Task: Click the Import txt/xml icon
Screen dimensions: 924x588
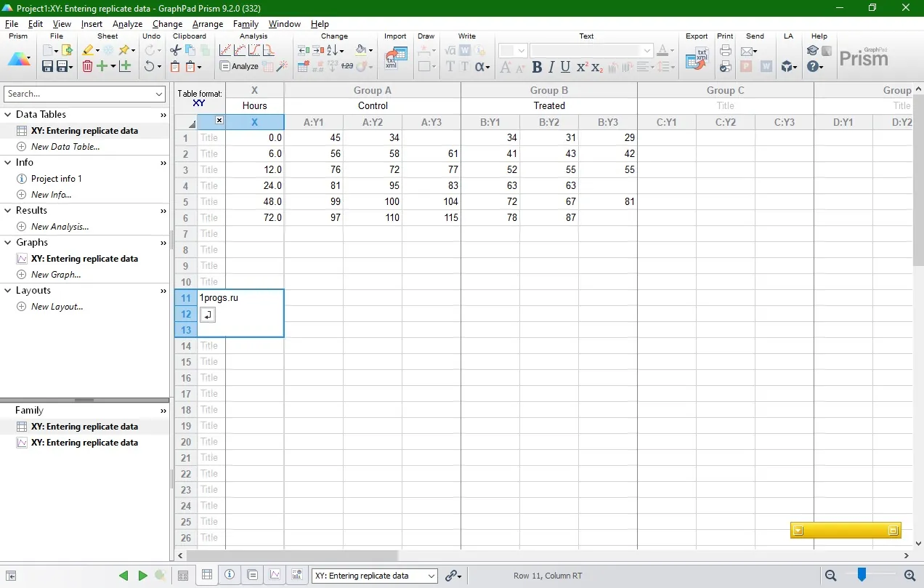Action: coord(396,58)
